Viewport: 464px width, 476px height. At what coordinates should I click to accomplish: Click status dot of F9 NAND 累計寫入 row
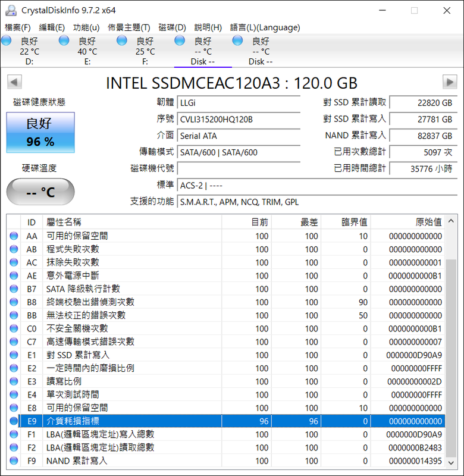14,461
